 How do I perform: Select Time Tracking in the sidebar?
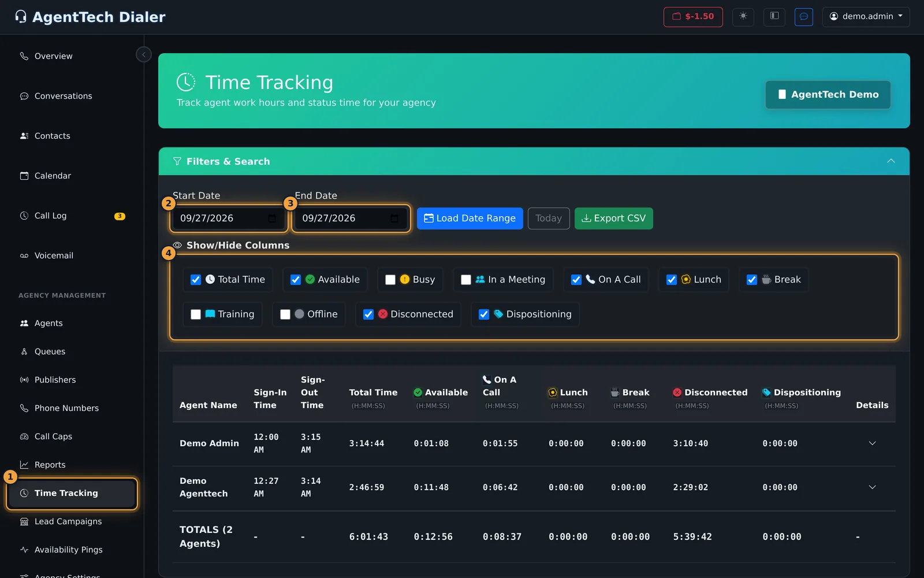[72, 493]
